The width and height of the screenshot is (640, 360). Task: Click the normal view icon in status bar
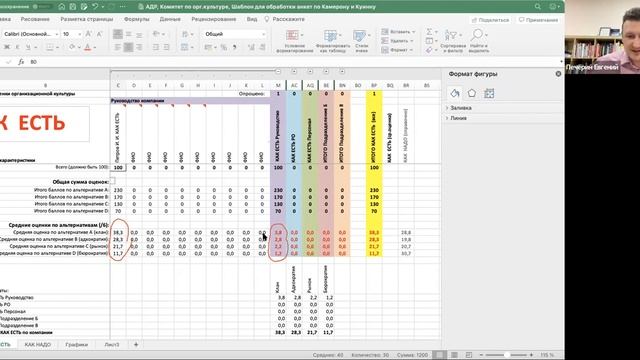439,355
